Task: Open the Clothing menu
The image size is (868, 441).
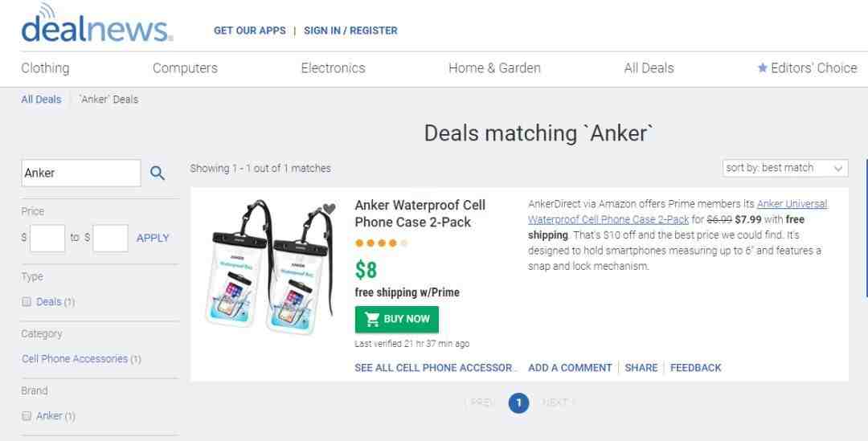Action: (45, 68)
